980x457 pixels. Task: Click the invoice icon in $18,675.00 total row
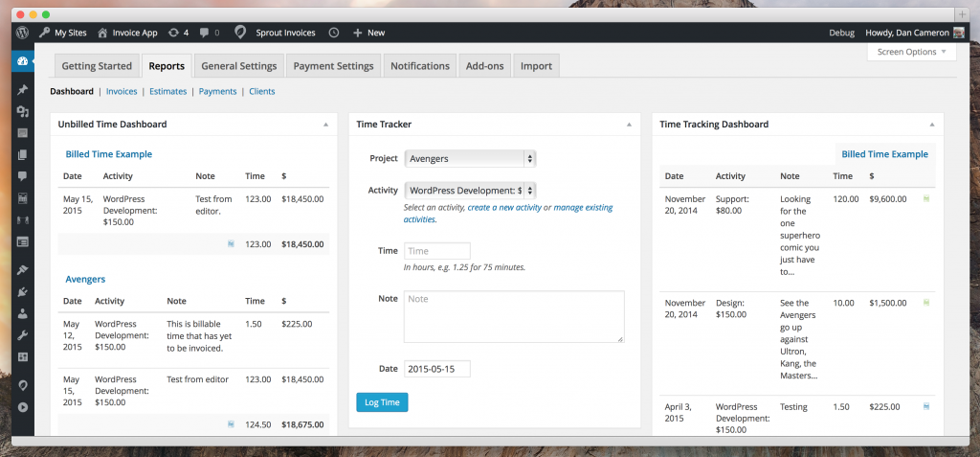point(232,423)
